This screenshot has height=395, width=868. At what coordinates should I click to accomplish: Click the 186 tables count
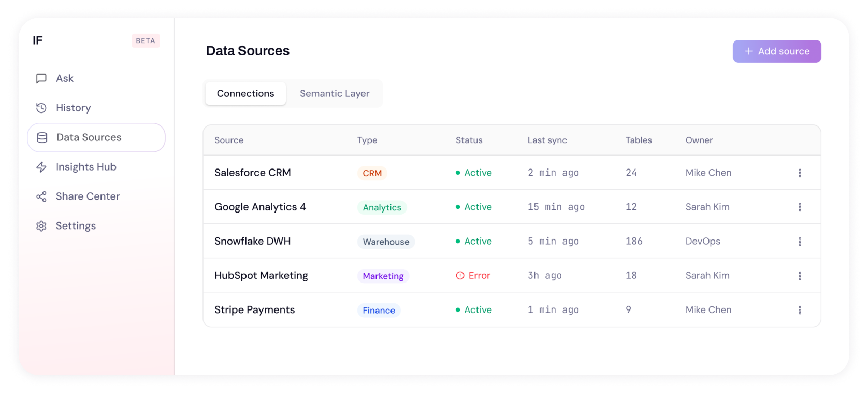click(x=634, y=241)
